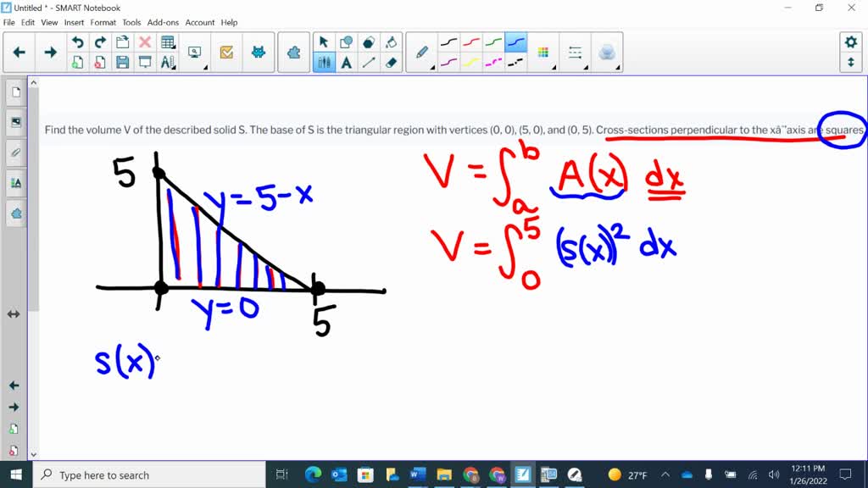Open the Gallery panel in the sidebar
The image size is (868, 488).
15,121
